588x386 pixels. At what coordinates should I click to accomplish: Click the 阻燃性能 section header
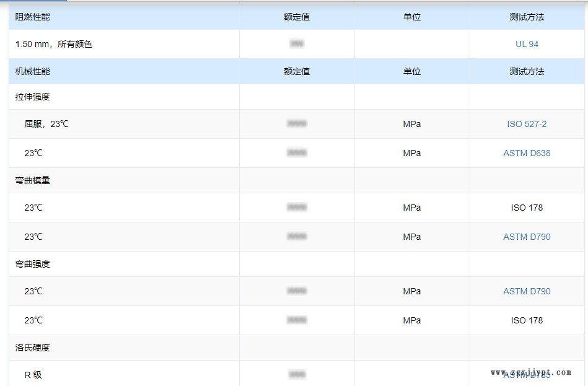[33, 17]
